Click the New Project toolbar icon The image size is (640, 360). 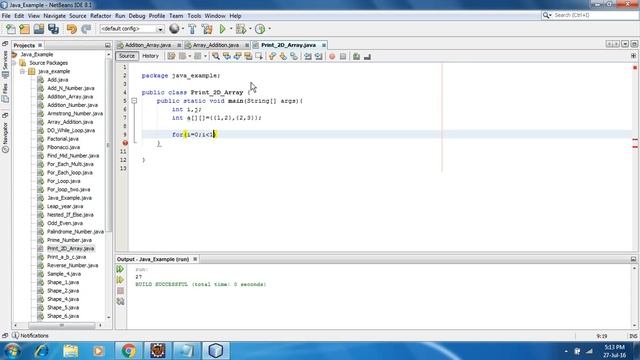point(24,29)
